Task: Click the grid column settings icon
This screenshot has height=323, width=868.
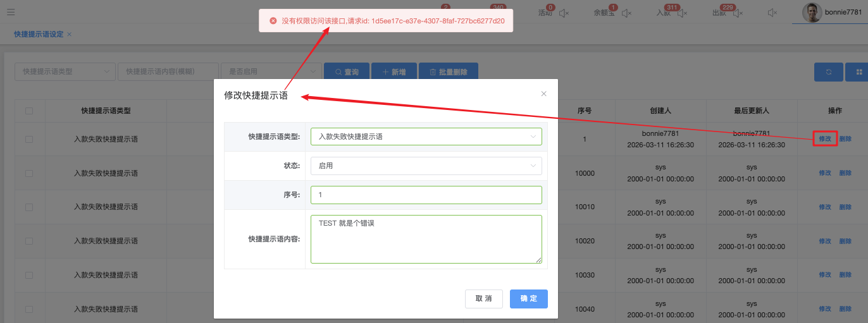Action: coord(859,72)
